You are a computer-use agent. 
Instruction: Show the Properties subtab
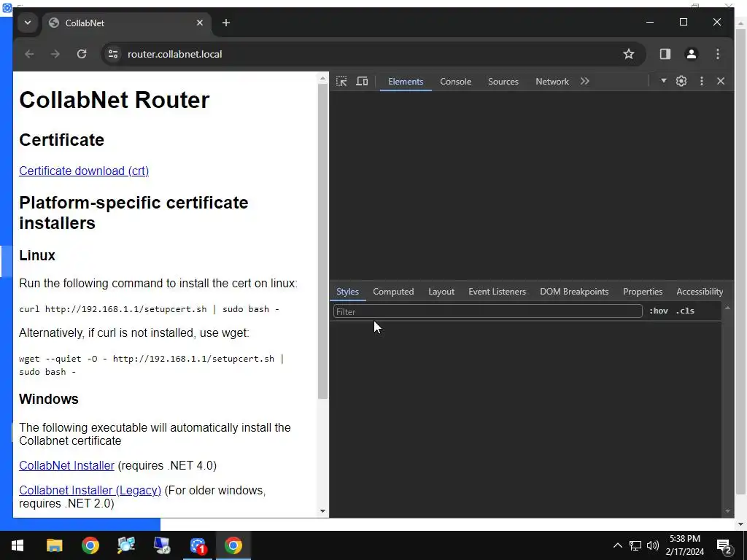643,292
